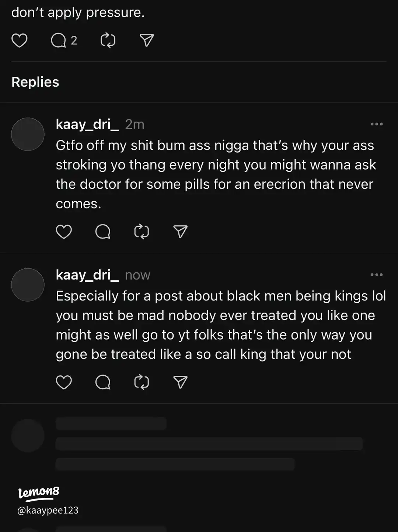The height and width of the screenshot is (532, 398).
Task: Open more options for the newest reply
Action: click(x=376, y=275)
